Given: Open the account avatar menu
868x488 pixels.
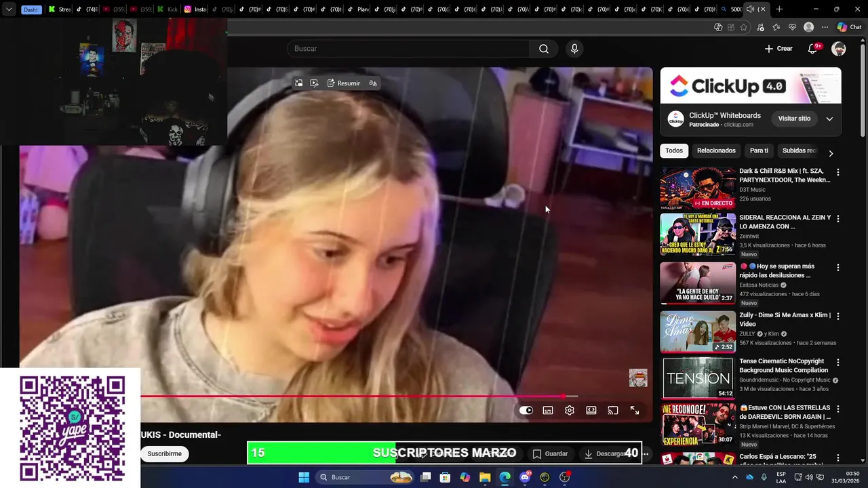Looking at the screenshot, I should coord(839,49).
